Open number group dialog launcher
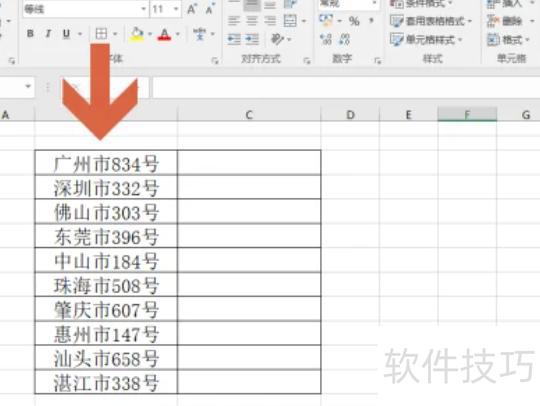This screenshot has height=406, width=540. tap(377, 61)
